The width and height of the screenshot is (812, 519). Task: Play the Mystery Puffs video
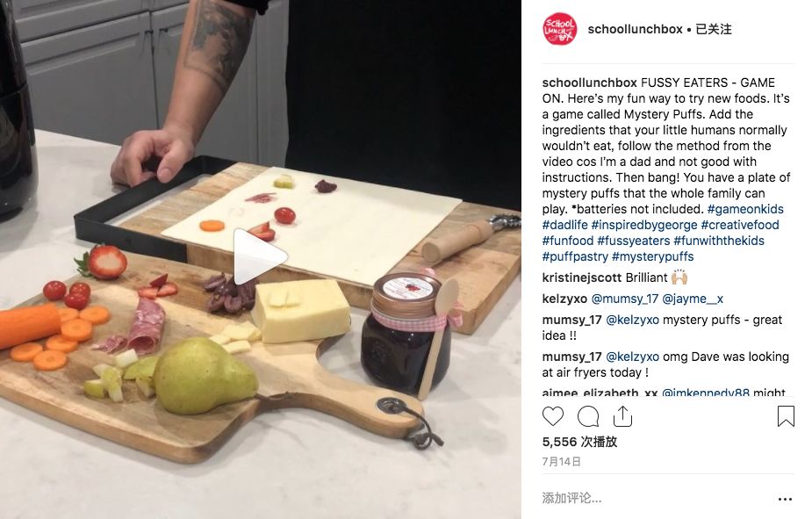pyautogui.click(x=260, y=257)
